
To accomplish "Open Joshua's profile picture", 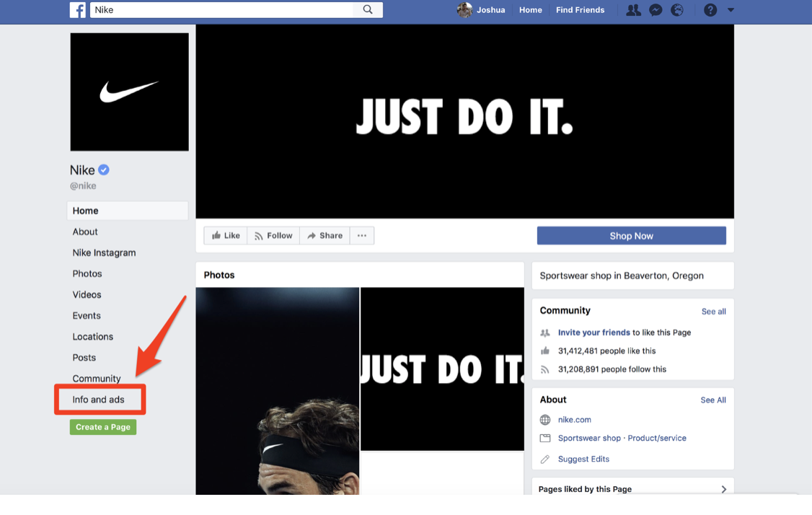I will click(464, 10).
